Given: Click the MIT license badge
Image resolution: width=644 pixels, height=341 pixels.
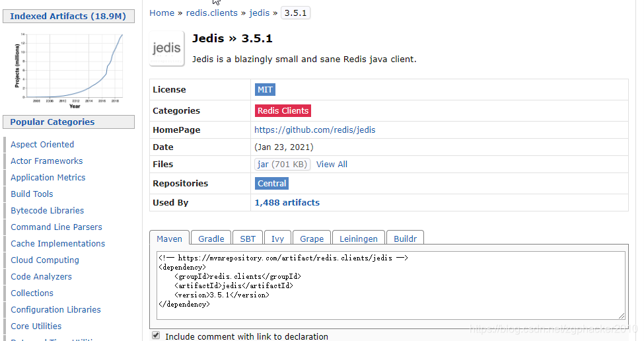Looking at the screenshot, I should tap(265, 90).
